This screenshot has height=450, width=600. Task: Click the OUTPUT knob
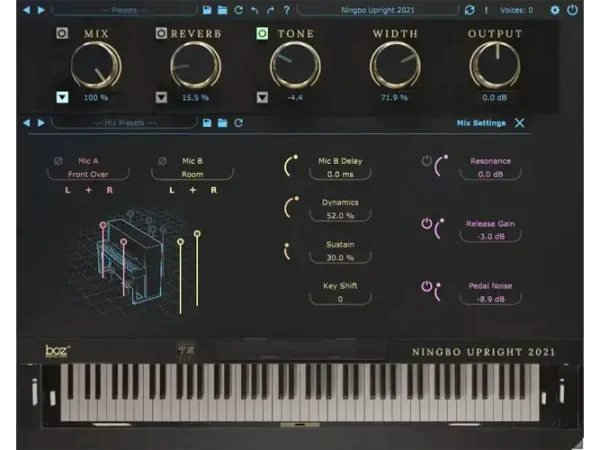[495, 66]
